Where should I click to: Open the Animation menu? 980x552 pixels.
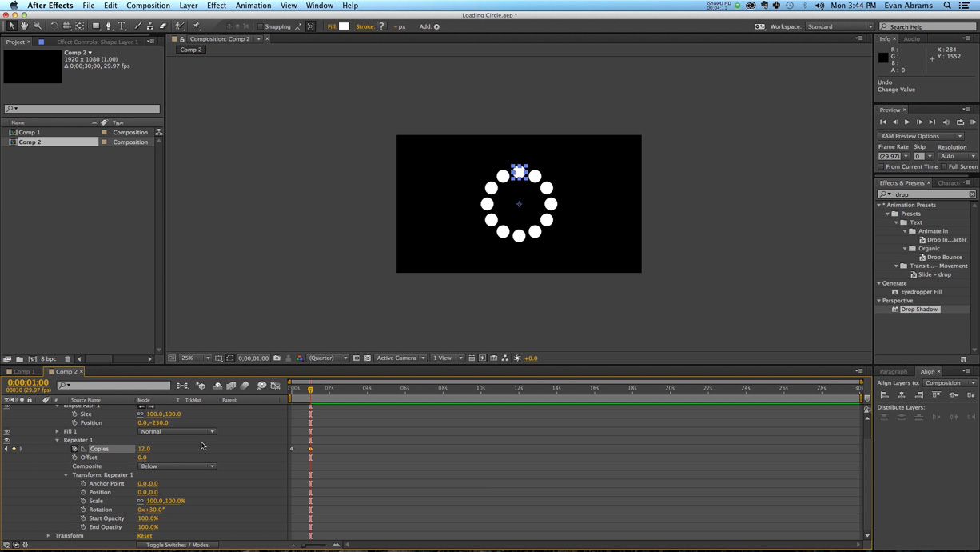pyautogui.click(x=253, y=6)
